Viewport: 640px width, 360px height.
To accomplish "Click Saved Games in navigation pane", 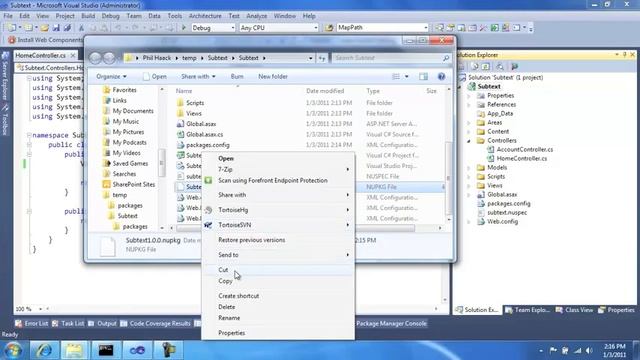I will pos(130,163).
